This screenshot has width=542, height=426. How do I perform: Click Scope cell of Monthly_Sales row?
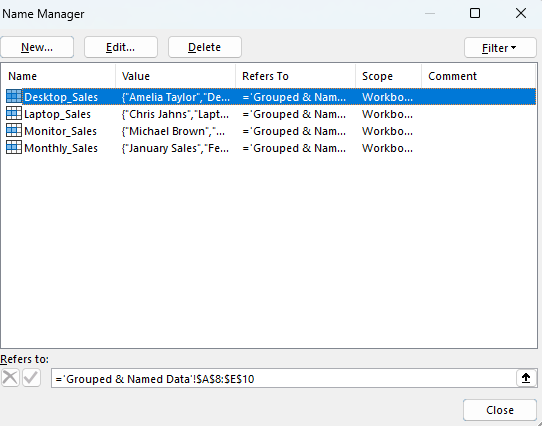[x=387, y=148]
